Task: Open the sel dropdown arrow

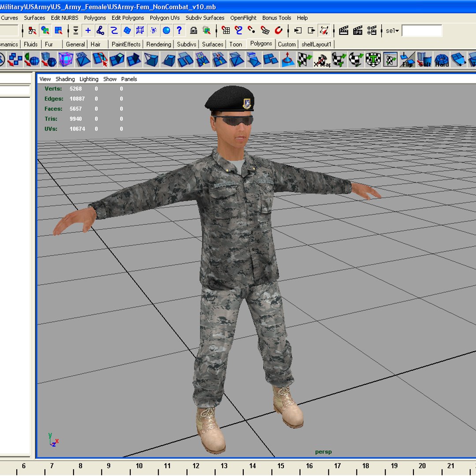Action: (397, 31)
